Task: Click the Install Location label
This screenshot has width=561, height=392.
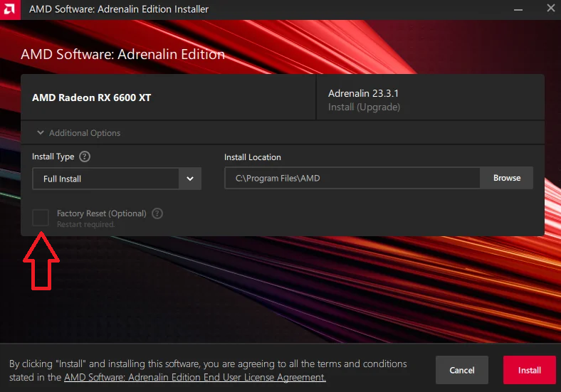Action: point(253,157)
